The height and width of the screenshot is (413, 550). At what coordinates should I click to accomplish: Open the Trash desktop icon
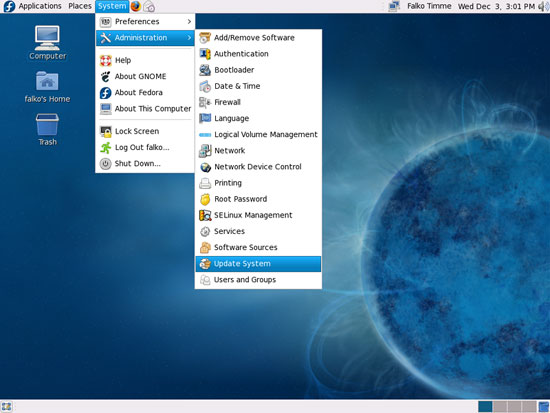(47, 129)
